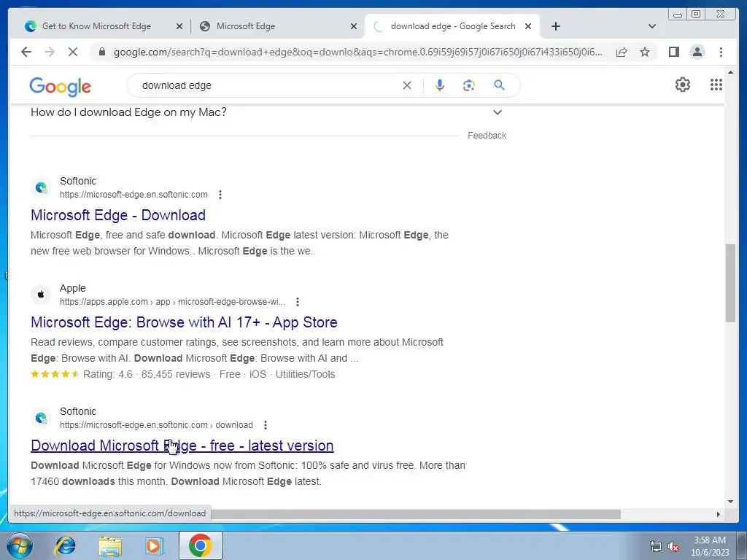Click the apps.apple.com URL breadcrumb

(x=172, y=301)
